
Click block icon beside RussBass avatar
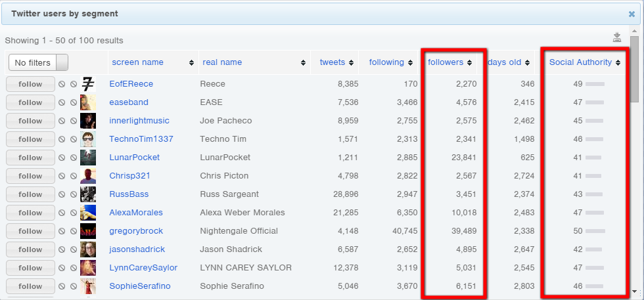[x=74, y=194]
